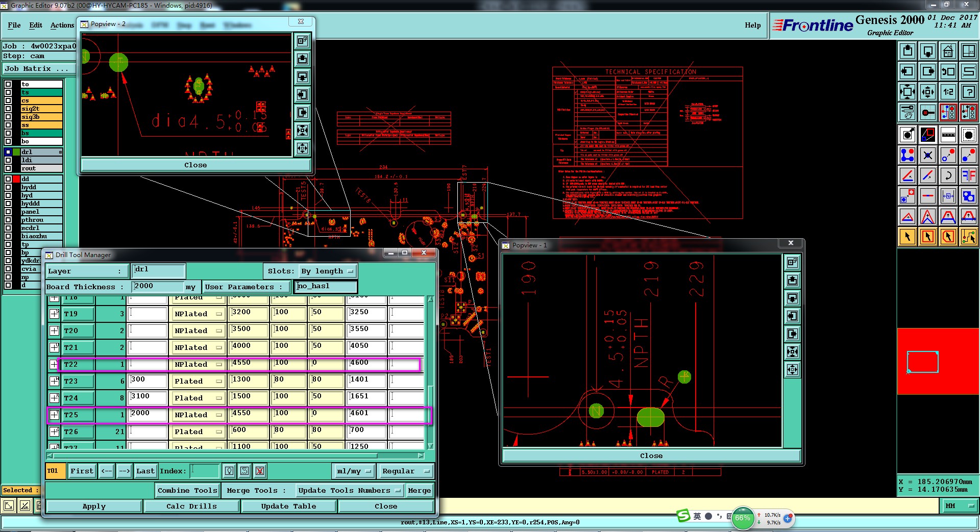Toggle the checkbox for layer 'rout'
This screenshot has width=980, height=532.
pos(8,168)
